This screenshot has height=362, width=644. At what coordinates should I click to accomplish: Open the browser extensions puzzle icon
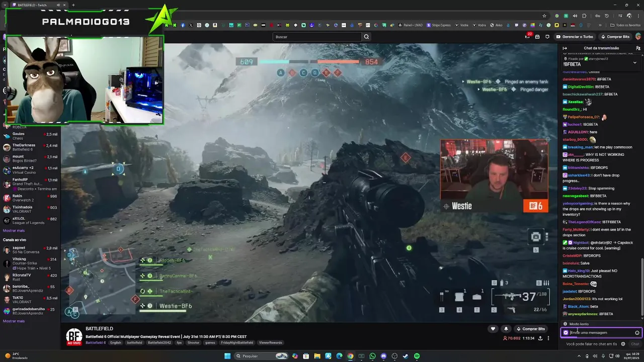tap(584, 16)
